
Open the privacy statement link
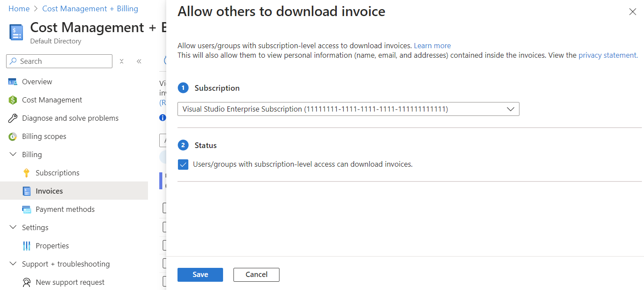click(608, 55)
